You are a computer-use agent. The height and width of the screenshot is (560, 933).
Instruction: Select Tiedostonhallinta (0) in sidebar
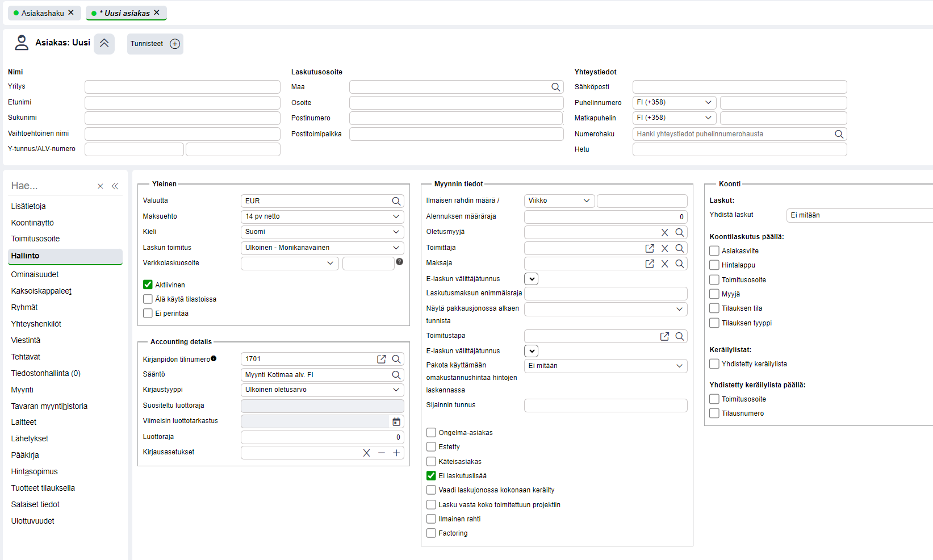coord(46,373)
